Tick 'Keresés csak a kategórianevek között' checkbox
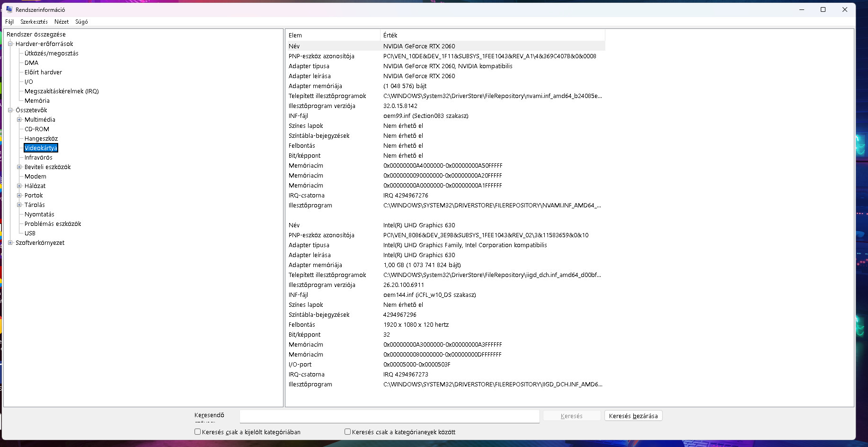The width and height of the screenshot is (868, 447). click(348, 432)
